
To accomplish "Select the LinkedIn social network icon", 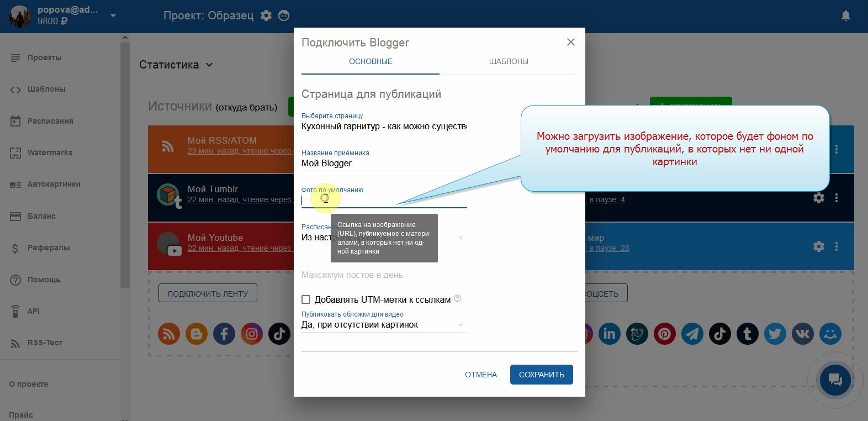I will pyautogui.click(x=609, y=334).
